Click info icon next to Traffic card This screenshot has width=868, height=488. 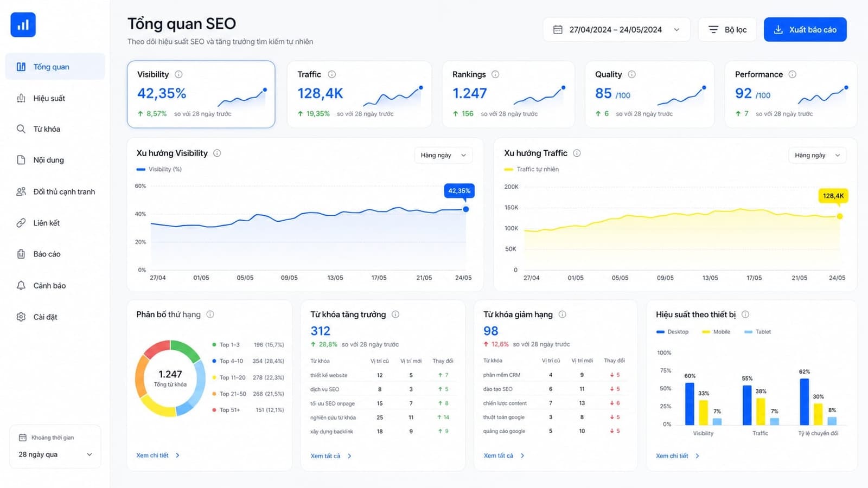(331, 74)
